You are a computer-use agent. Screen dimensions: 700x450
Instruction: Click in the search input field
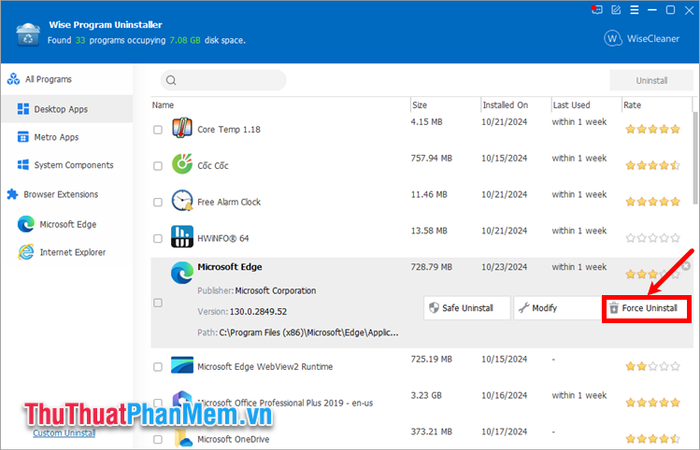pos(223,80)
